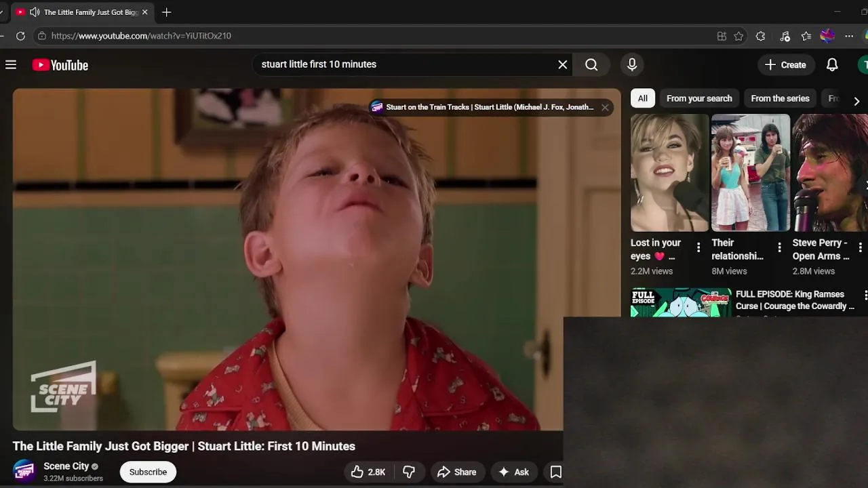The height and width of the screenshot is (488, 868).
Task: Start voice search with microphone
Action: [x=632, y=64]
